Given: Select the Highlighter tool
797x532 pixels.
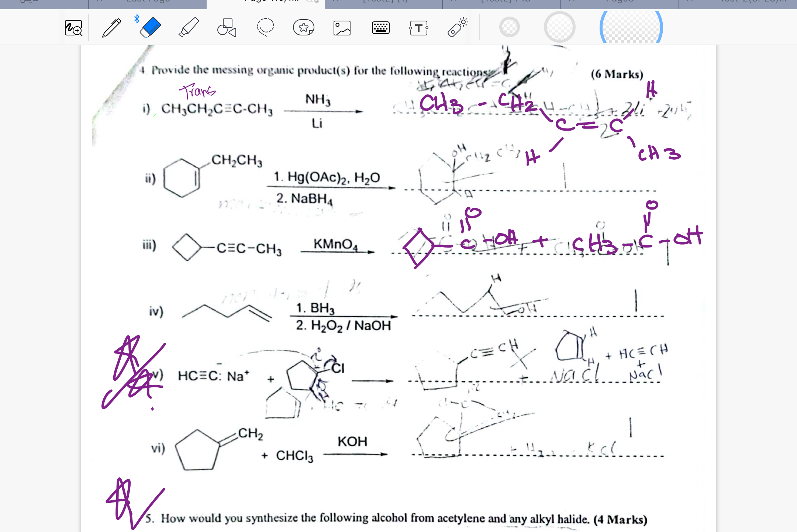Looking at the screenshot, I should 189,28.
